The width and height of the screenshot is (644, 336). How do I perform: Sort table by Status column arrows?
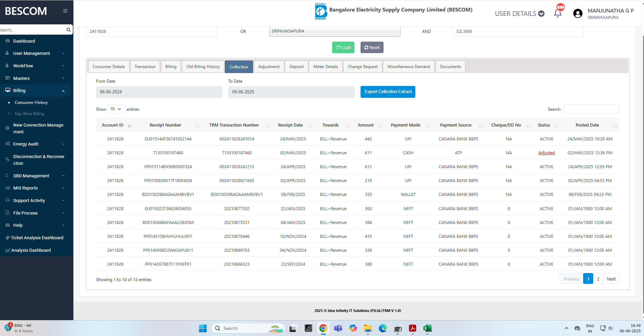[x=556, y=126]
